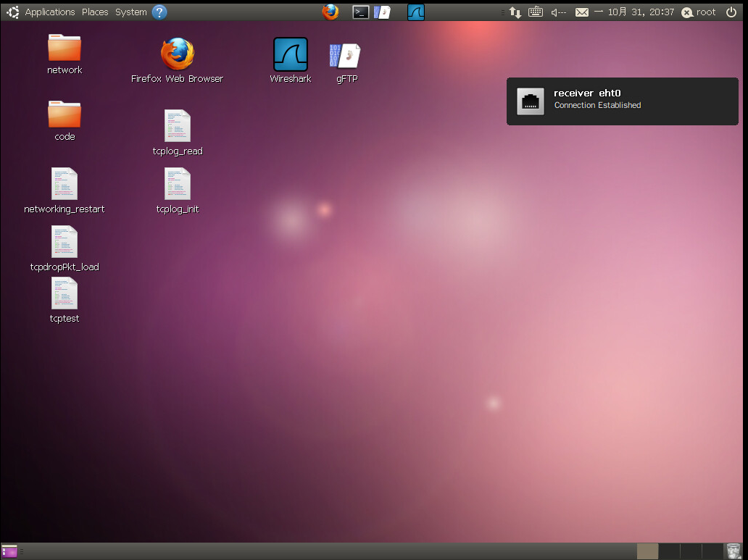Open the Applications menu

[49, 12]
